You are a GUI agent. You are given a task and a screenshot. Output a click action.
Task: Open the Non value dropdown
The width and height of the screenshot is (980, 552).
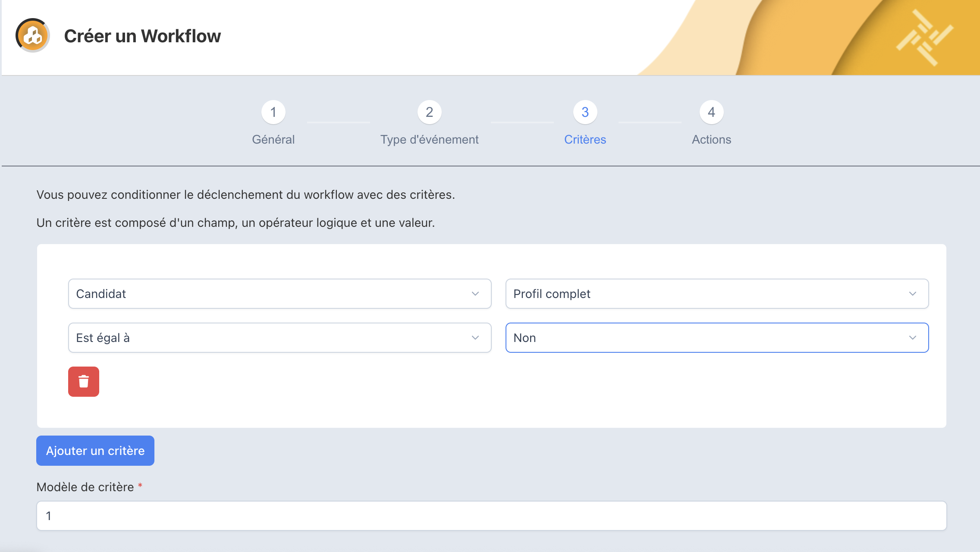tap(717, 338)
